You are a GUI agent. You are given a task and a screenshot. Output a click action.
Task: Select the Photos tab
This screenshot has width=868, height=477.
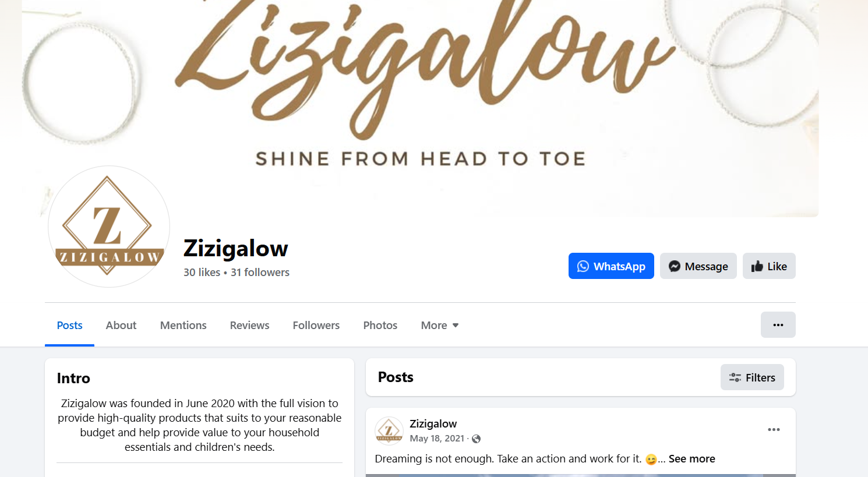click(x=380, y=325)
